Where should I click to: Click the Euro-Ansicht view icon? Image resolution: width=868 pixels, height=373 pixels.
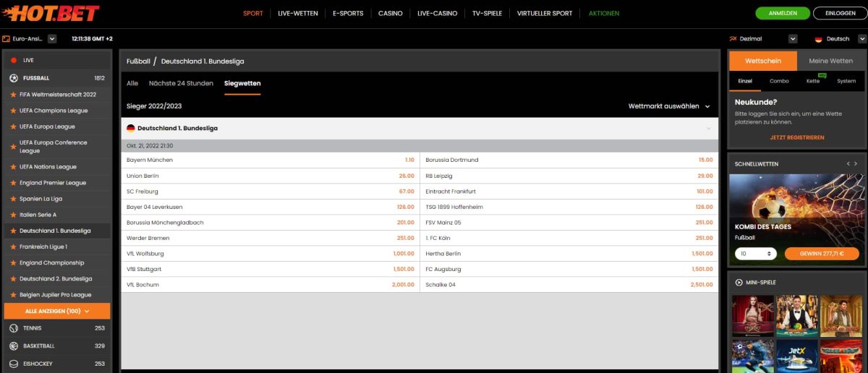(x=6, y=38)
